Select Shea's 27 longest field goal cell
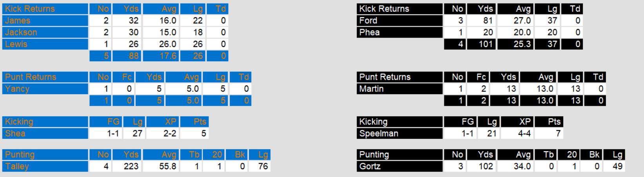Screen dimensions: 644x177 point(134,133)
